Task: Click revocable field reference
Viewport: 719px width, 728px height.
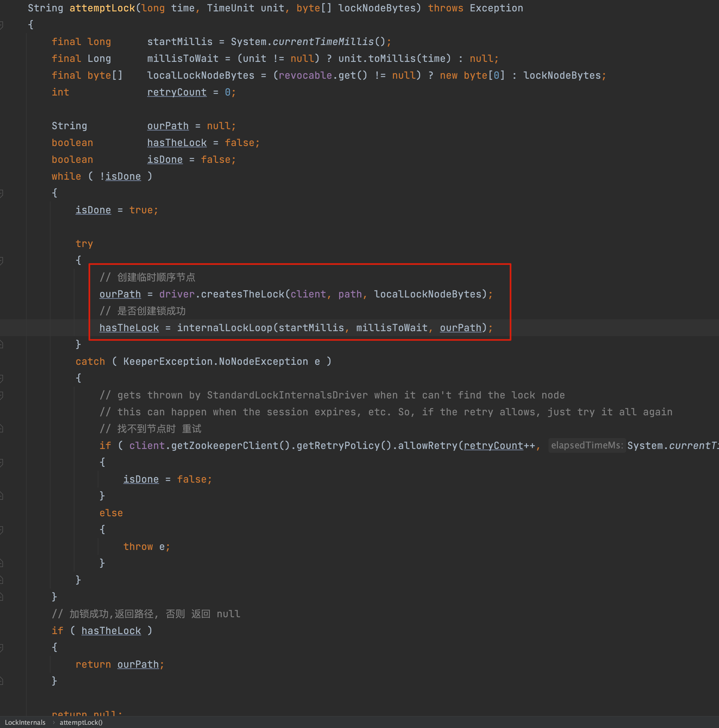Action: (x=305, y=75)
